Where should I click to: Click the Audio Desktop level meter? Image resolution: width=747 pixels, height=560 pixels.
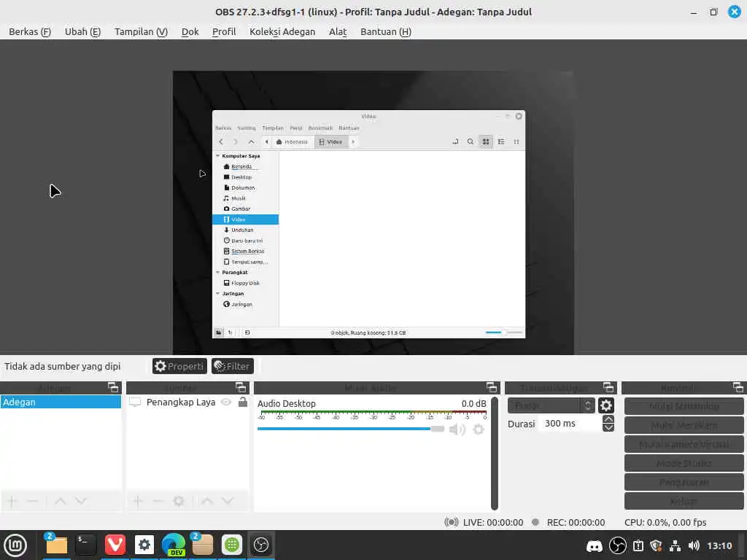coord(372,415)
